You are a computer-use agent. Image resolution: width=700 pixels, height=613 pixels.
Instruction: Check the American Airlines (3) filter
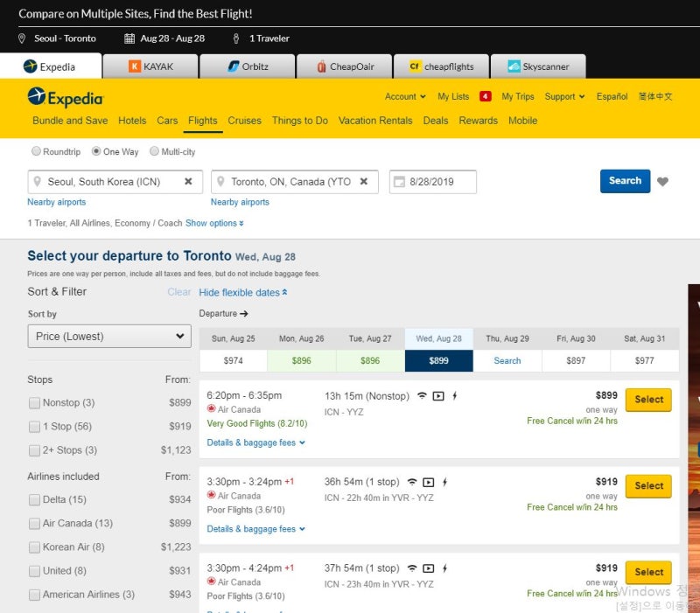pos(34,595)
